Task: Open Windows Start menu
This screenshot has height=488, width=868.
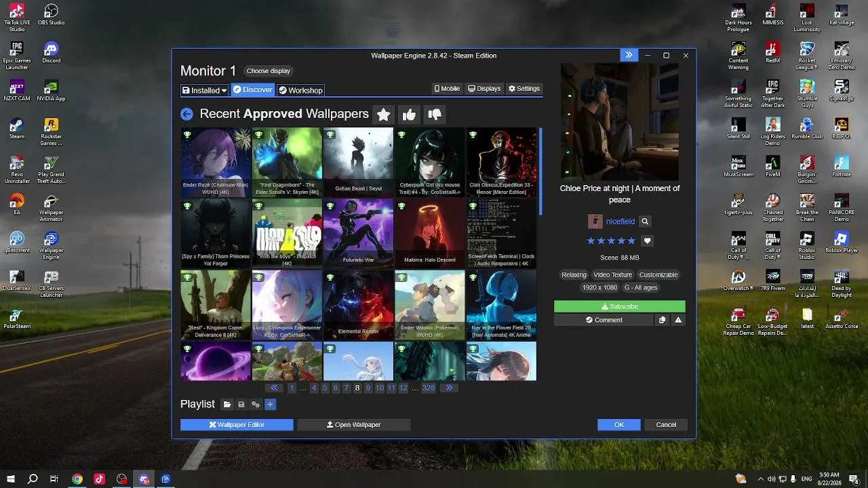Action: [x=11, y=479]
